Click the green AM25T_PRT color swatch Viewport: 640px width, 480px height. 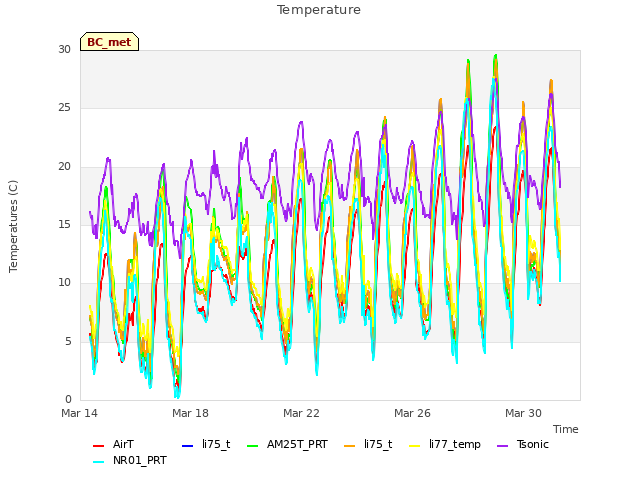click(253, 446)
